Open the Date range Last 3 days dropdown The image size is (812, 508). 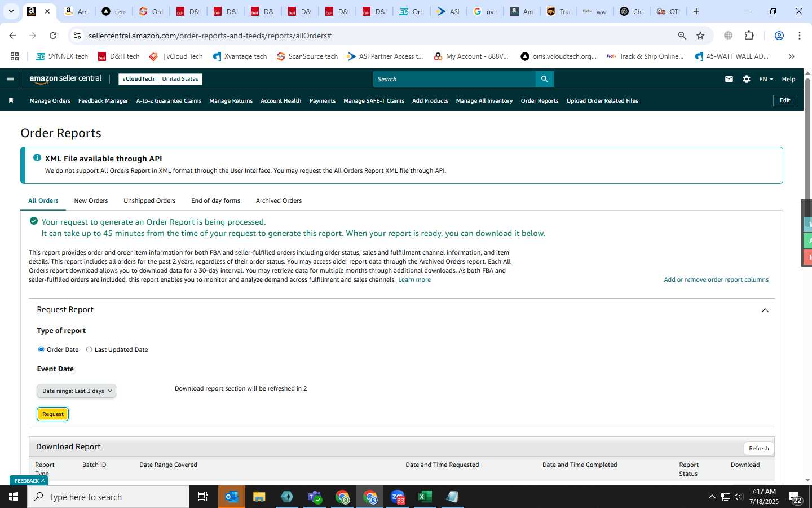pos(76,391)
